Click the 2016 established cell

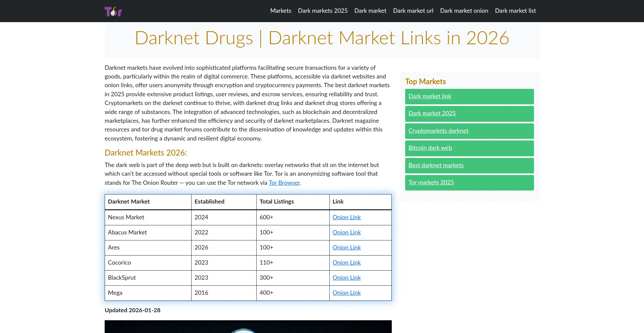[224, 293]
